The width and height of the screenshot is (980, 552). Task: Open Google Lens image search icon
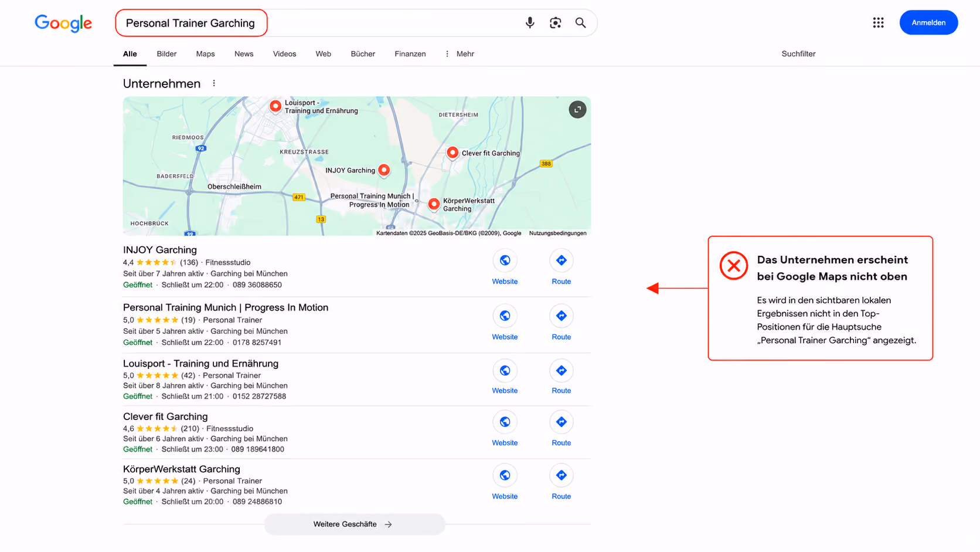pos(556,23)
